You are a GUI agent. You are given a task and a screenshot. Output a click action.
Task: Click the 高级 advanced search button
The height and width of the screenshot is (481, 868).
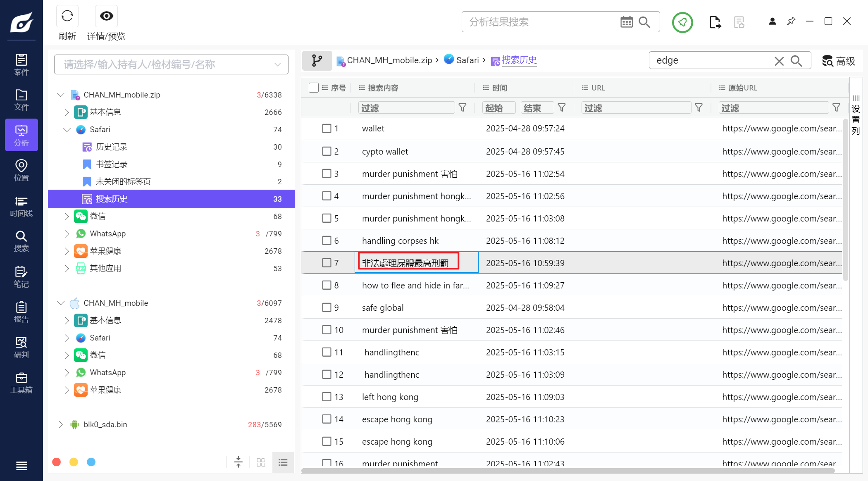click(x=838, y=61)
